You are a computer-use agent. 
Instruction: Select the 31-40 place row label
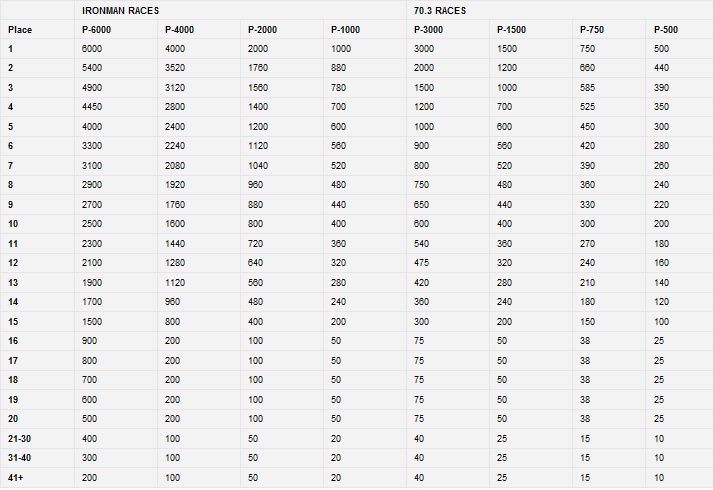[20, 459]
